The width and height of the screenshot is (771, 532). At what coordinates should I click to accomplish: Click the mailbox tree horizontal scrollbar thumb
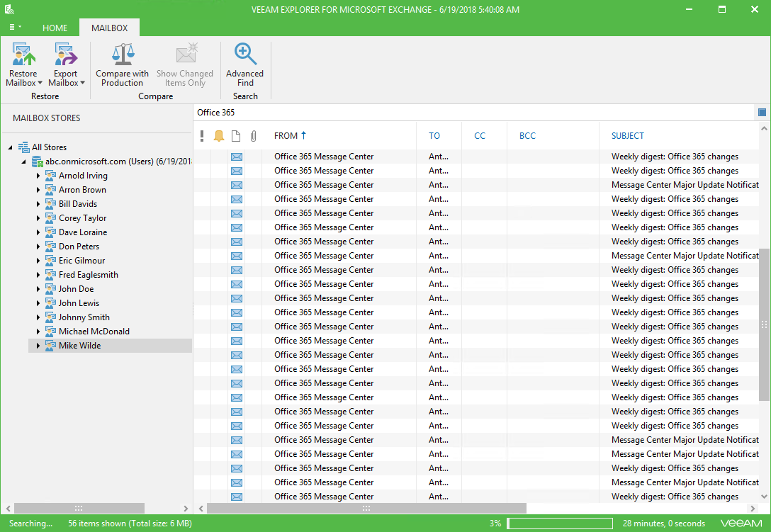[x=79, y=509]
